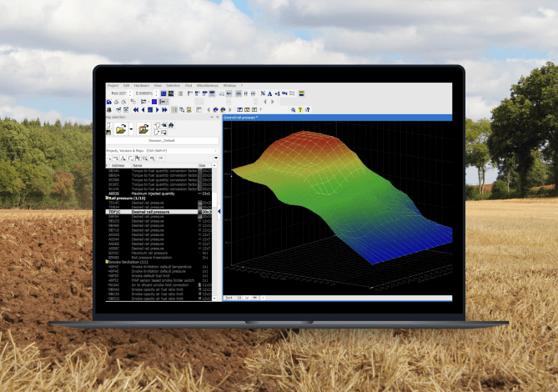The height and width of the screenshot is (392, 558).
Task: Open the dropdown arrow beside open folder
Action: [132, 129]
